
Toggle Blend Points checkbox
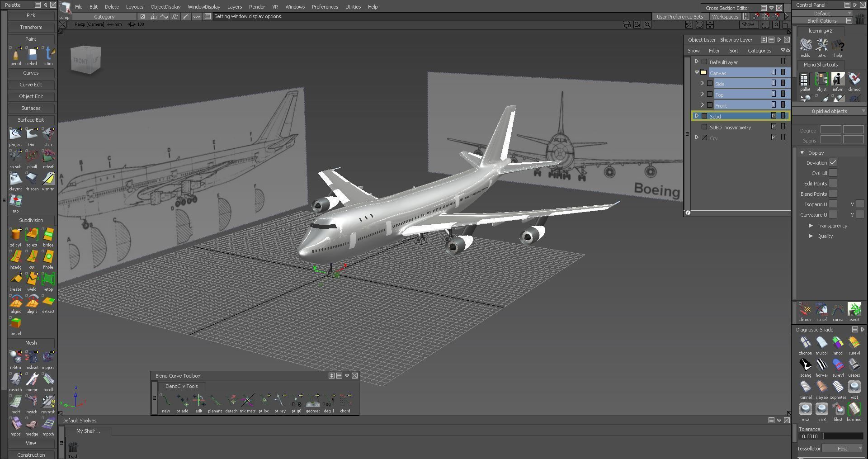[x=833, y=194]
